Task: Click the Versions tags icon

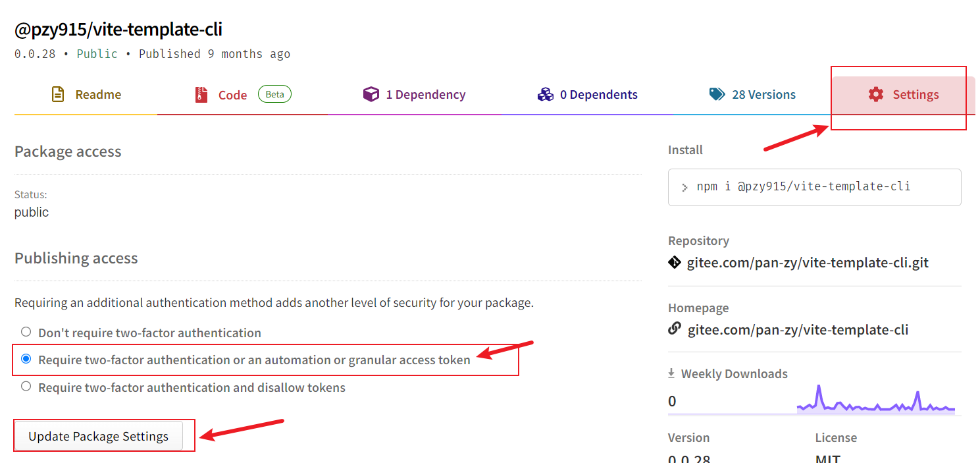Action: [x=717, y=95]
